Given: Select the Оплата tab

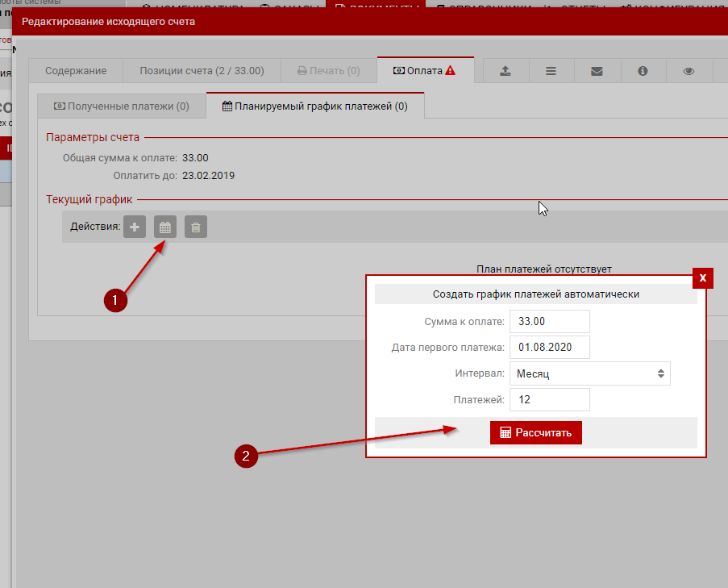Looking at the screenshot, I should coord(425,71).
